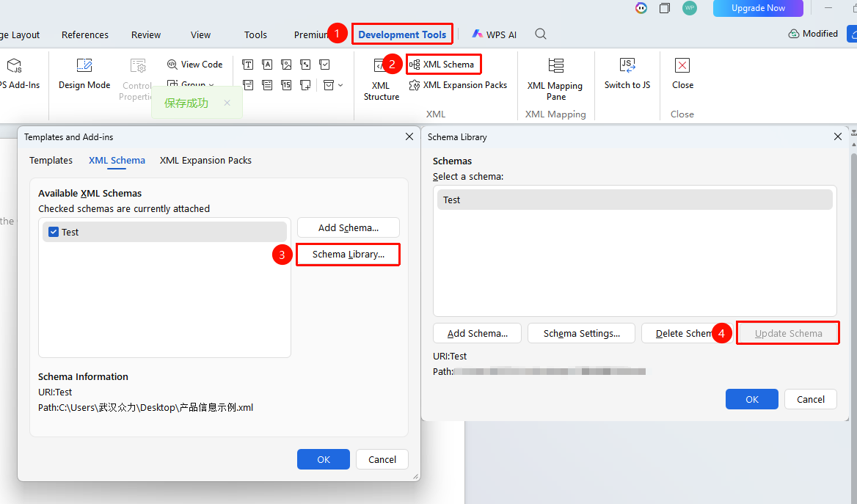Open the XML Mapping Pane

(x=555, y=80)
